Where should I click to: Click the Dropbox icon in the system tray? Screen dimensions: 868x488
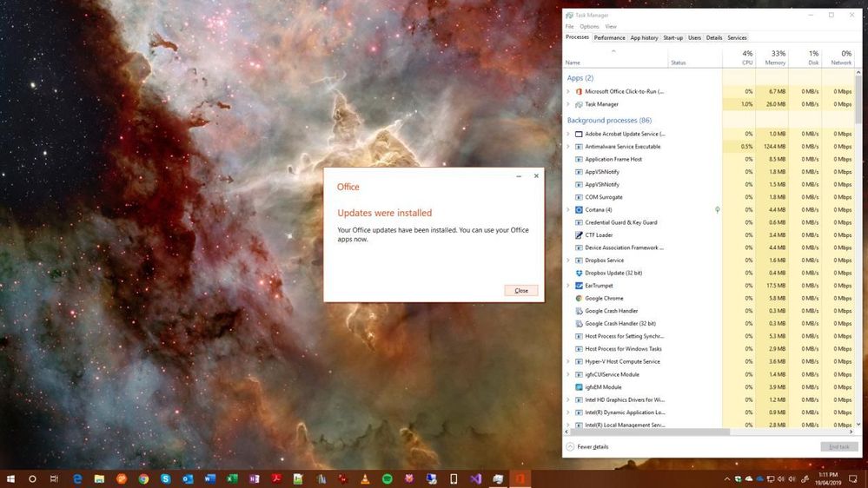pos(738,479)
